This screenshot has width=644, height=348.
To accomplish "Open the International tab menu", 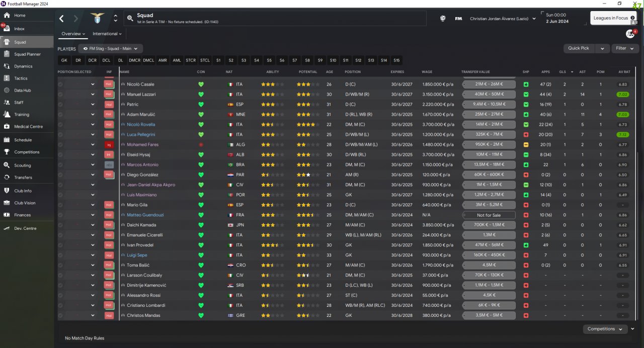I will 107,34.
